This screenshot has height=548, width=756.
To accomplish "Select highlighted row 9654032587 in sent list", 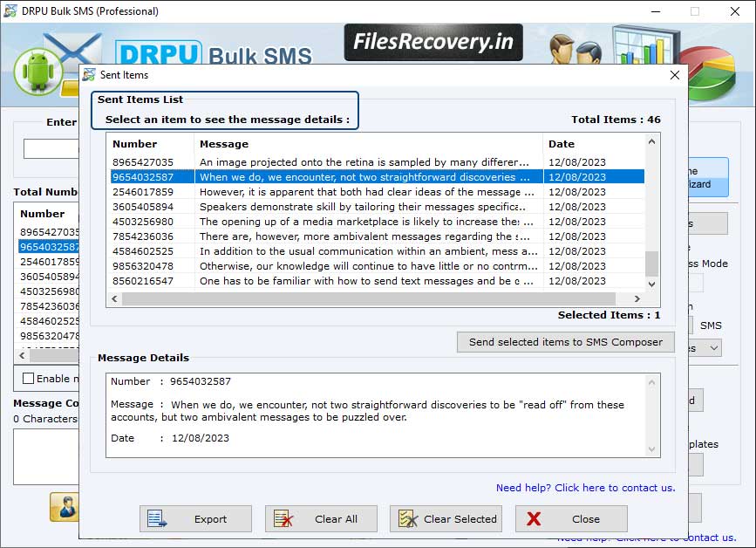I will point(378,177).
